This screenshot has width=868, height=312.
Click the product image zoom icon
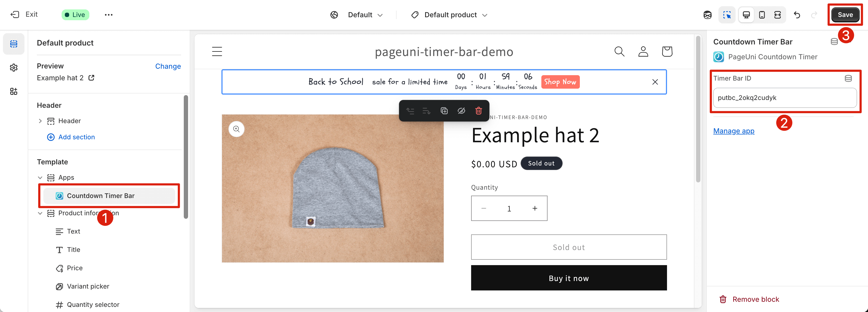(x=237, y=129)
